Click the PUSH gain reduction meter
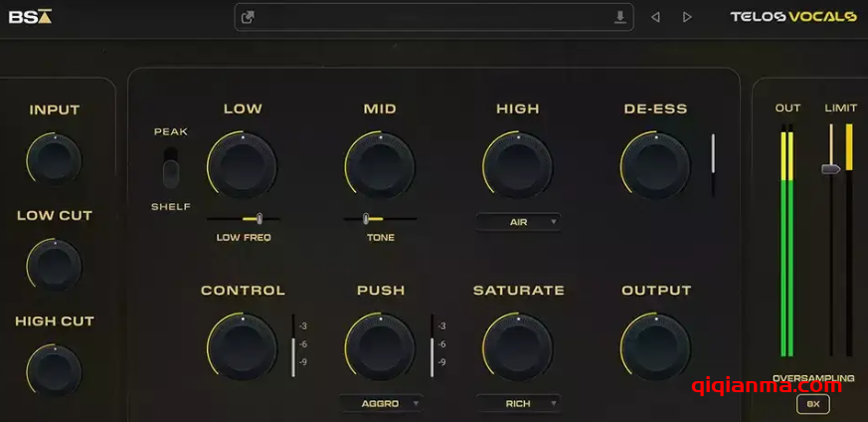This screenshot has width=868, height=422. (x=432, y=346)
